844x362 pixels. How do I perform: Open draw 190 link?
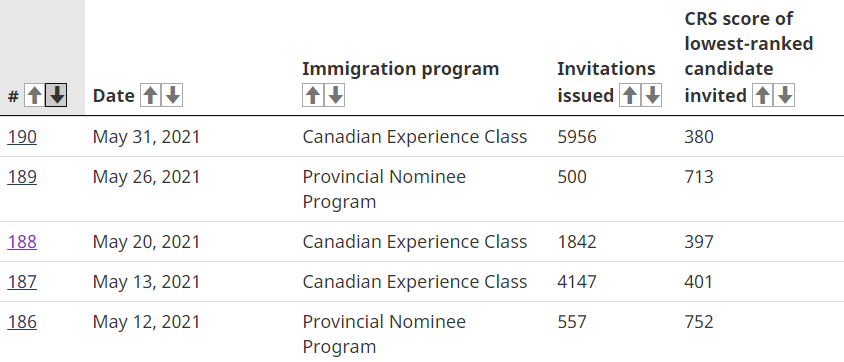pyautogui.click(x=22, y=137)
